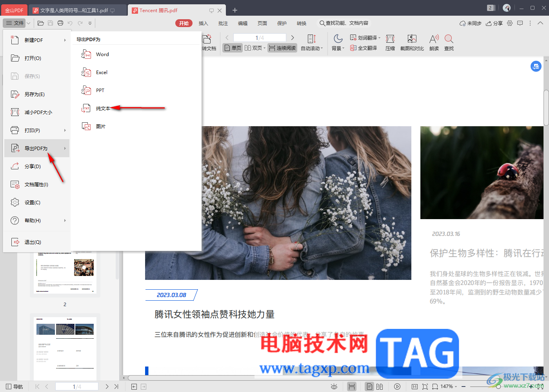The image size is (549, 392).
Task: Open quick access toolbar dropdown arrow
Action: pos(90,23)
